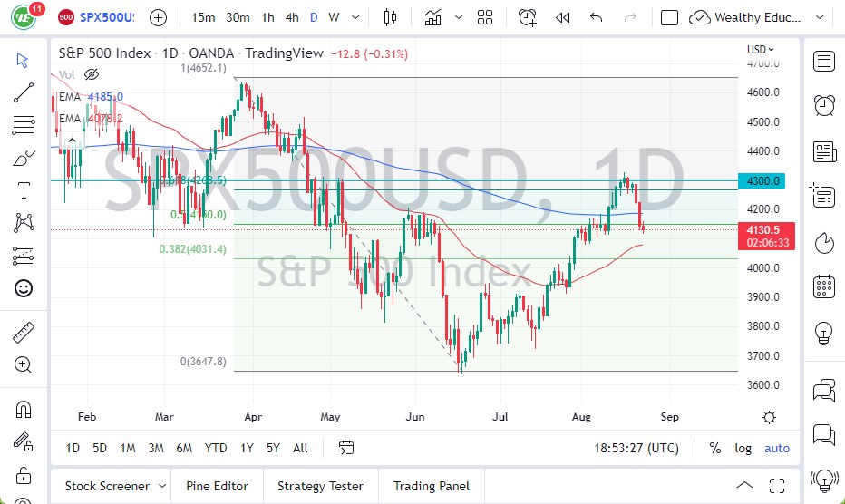
Task: Expand the Stock Screener dropdown arrow
Action: click(x=161, y=486)
